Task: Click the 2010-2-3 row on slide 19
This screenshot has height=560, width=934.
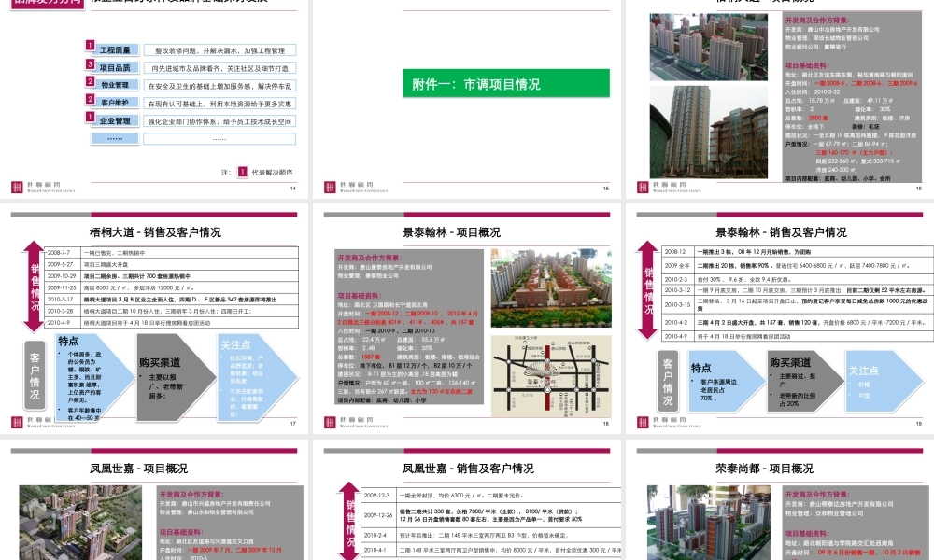Action: (798, 279)
